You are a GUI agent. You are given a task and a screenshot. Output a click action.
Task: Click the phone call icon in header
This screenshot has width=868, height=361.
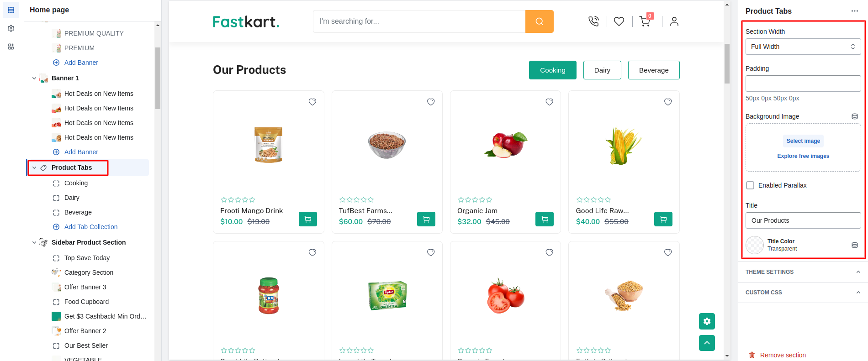tap(593, 21)
